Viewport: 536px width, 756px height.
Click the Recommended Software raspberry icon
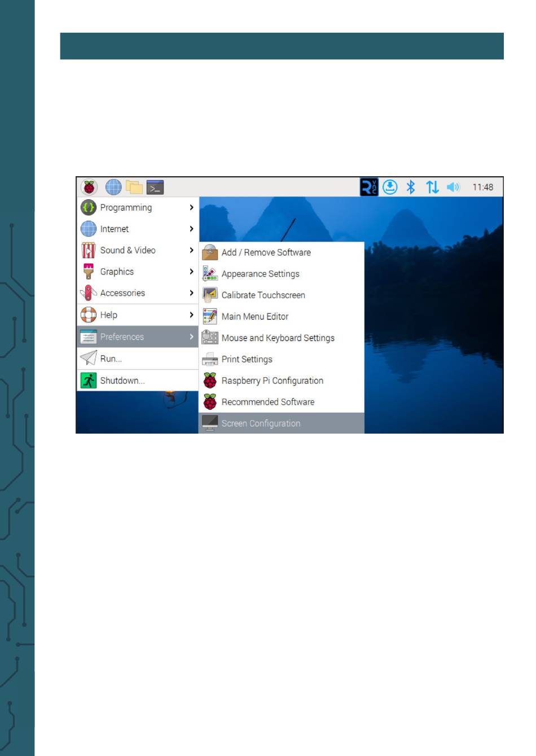(210, 402)
